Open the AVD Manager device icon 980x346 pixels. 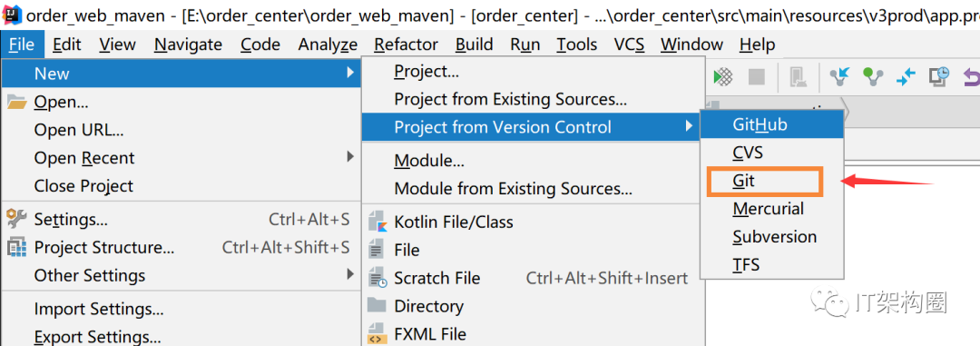pyautogui.click(x=799, y=77)
